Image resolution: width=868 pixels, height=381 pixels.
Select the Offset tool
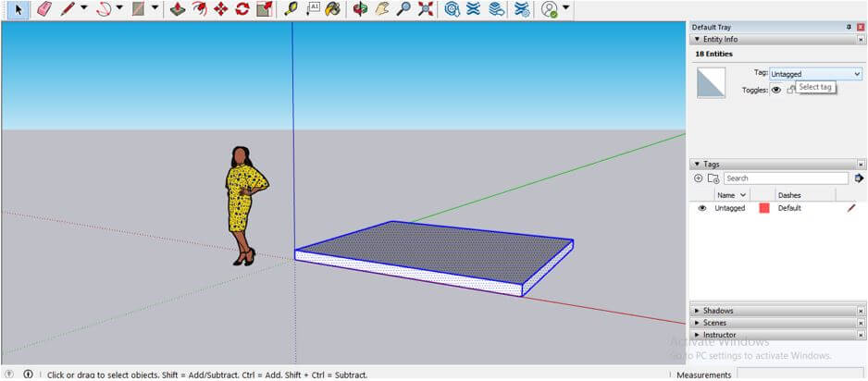point(199,9)
